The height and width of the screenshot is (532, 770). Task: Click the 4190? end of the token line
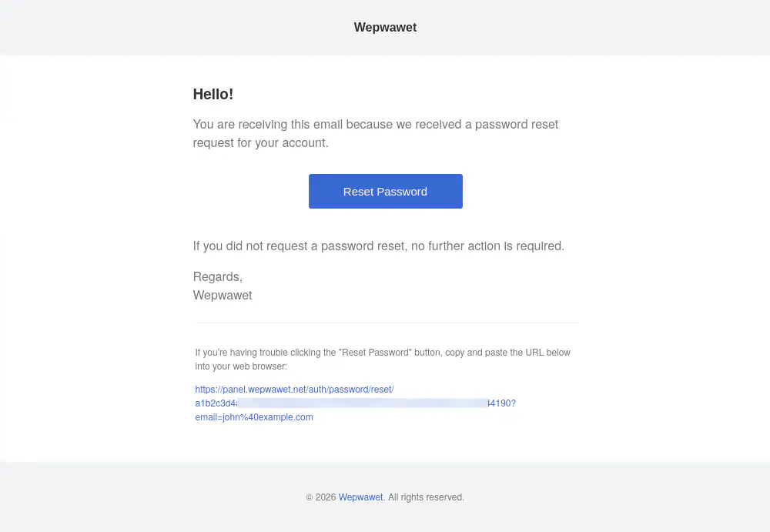[502, 403]
